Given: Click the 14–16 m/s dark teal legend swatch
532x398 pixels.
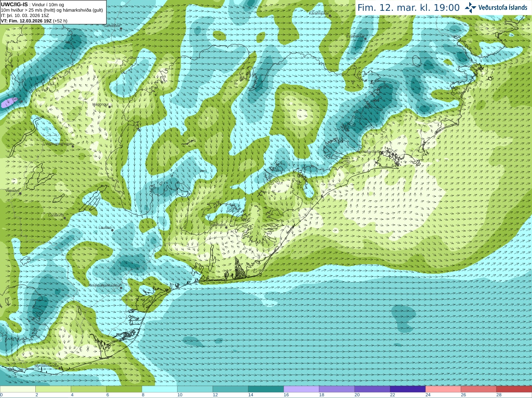Looking at the screenshot, I should coord(266,389).
